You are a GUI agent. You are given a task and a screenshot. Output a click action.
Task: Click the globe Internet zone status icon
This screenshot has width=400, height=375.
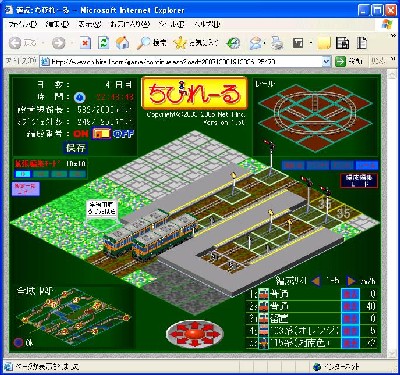317,367
